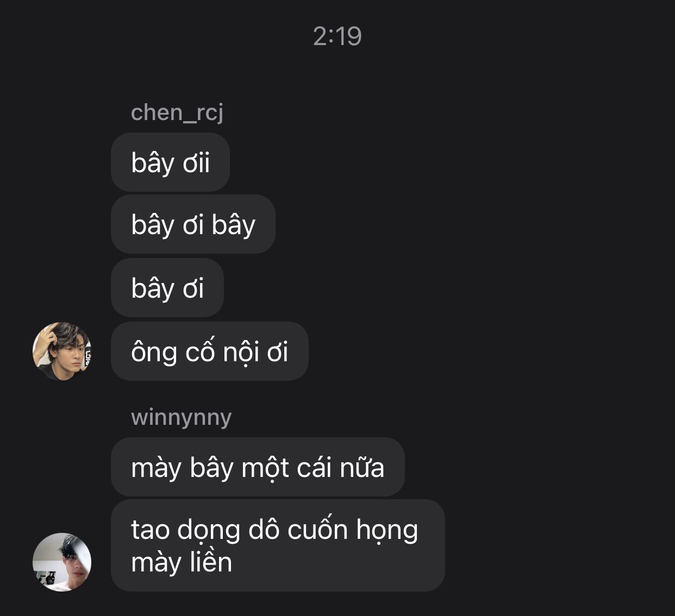
Task: Click the first message sent by chen_rcj
Action: point(170,162)
